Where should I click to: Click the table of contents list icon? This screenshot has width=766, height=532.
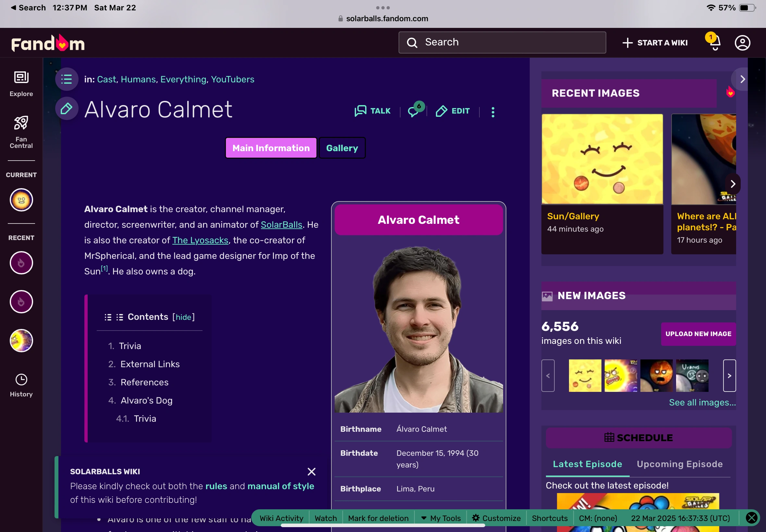[67, 79]
